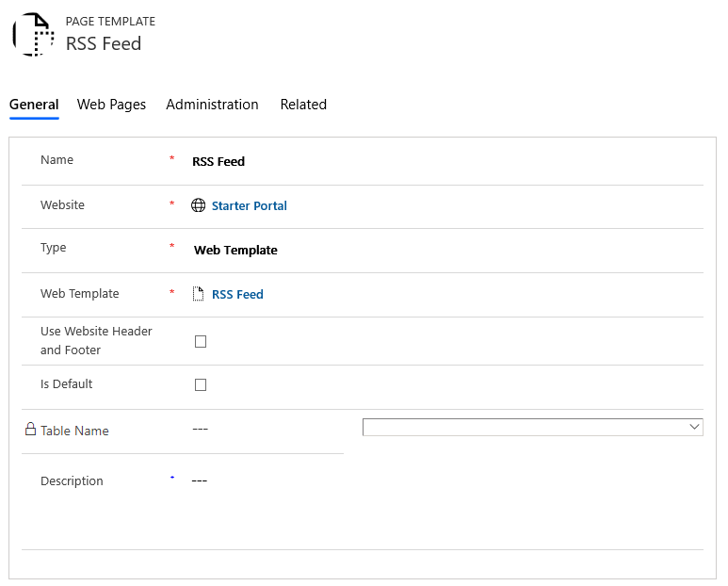Click the Type field label

54,248
